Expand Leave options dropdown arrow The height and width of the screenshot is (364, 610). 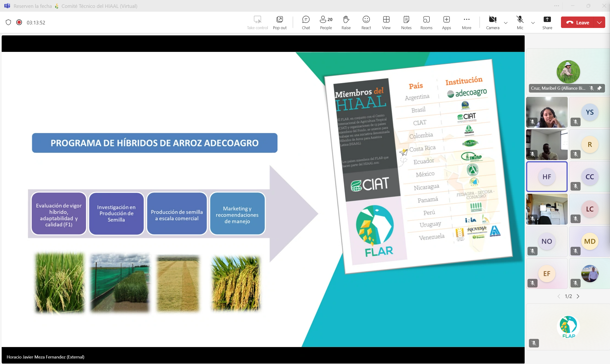click(x=599, y=22)
